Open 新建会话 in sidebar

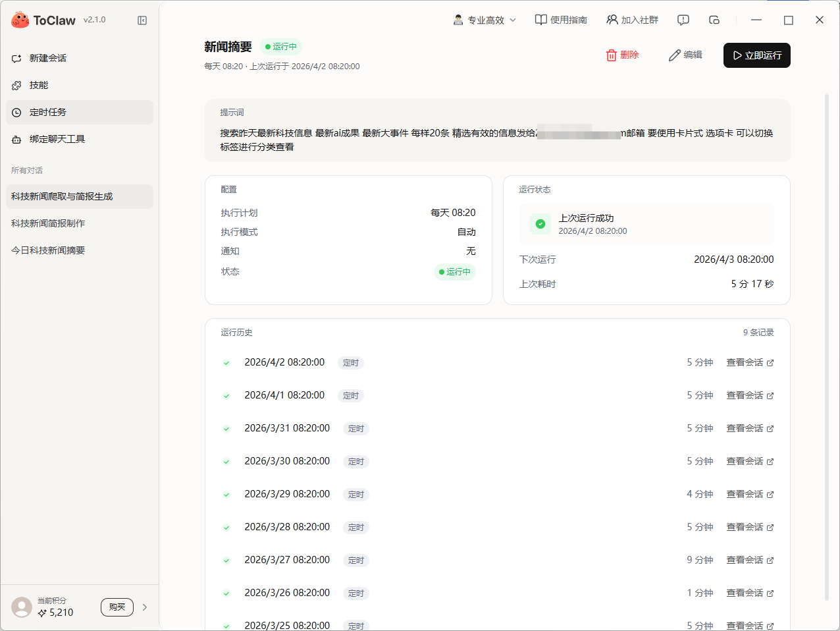click(47, 58)
